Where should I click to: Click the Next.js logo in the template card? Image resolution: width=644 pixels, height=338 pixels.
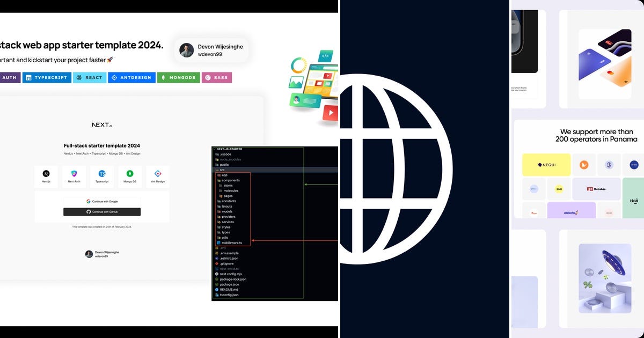[102, 124]
